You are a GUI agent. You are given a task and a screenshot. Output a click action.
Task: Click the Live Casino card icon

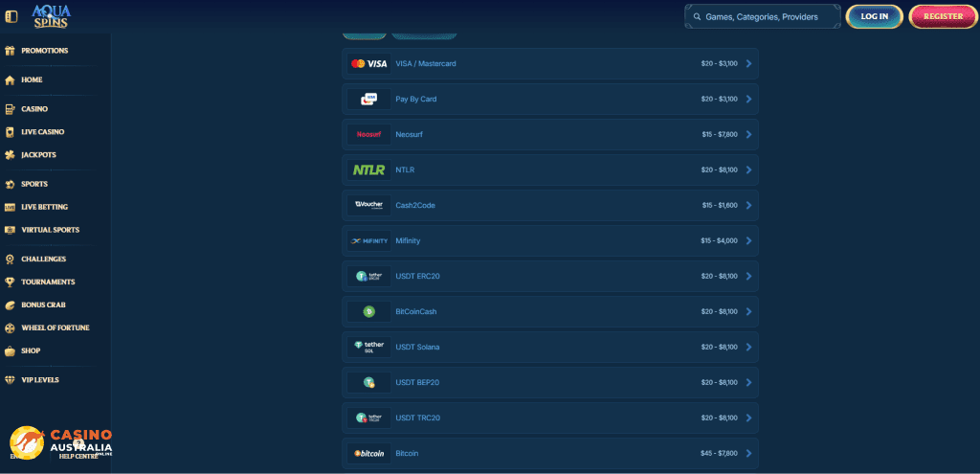coord(10,132)
